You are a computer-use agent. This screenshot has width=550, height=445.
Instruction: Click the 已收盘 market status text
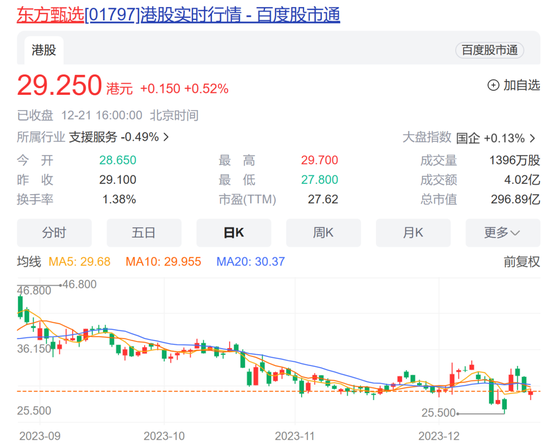coord(35,115)
